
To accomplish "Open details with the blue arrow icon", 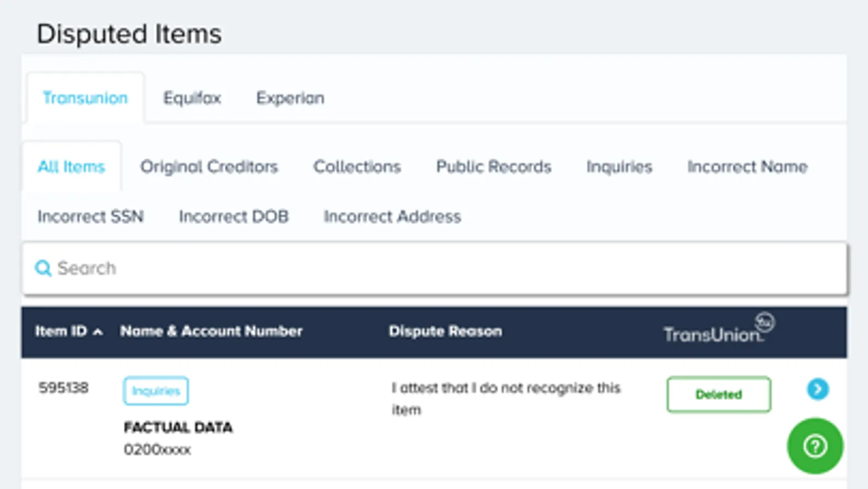I will [818, 389].
